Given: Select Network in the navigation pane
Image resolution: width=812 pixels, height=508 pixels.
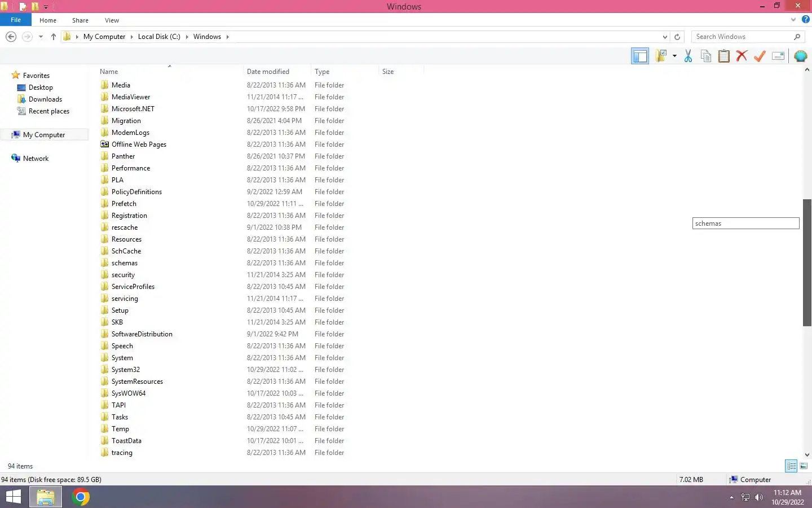Looking at the screenshot, I should coord(36,159).
